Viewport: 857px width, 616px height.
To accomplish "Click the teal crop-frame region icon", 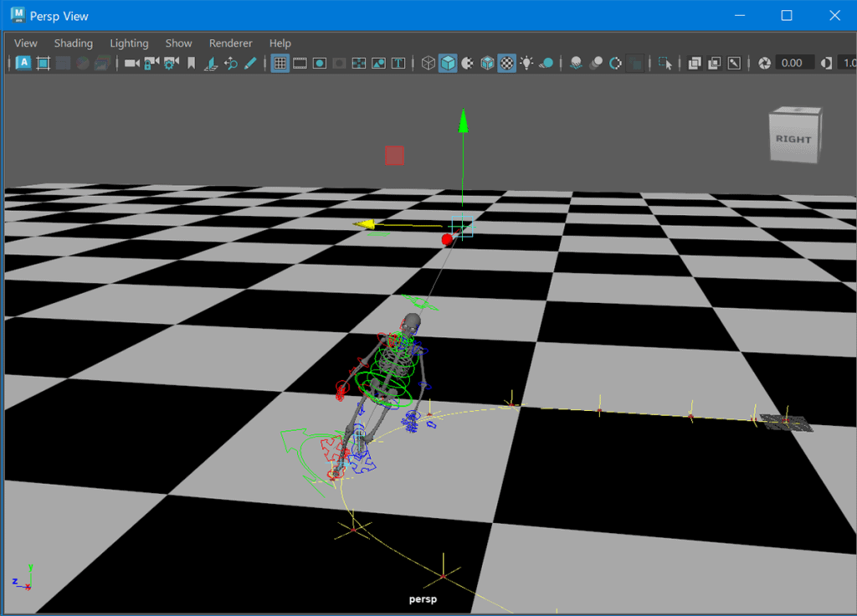I will [44, 63].
